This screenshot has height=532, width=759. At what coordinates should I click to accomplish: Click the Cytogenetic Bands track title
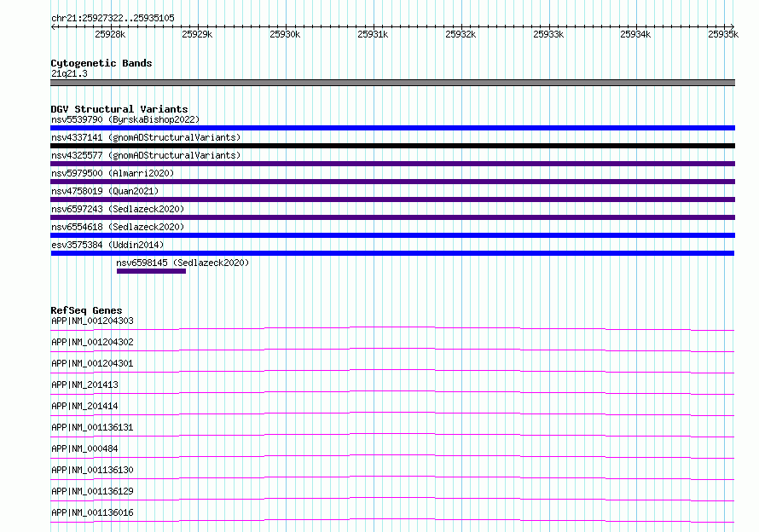coord(101,63)
